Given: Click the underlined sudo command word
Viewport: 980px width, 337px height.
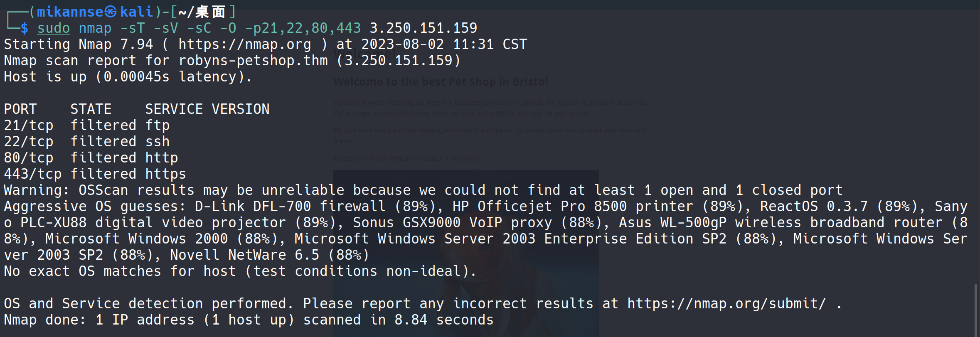Looking at the screenshot, I should tap(54, 28).
